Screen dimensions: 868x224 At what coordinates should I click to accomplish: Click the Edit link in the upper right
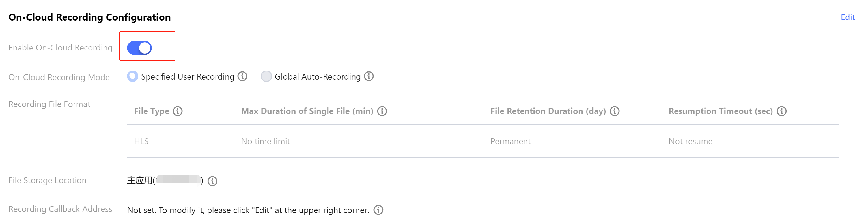pos(847,17)
